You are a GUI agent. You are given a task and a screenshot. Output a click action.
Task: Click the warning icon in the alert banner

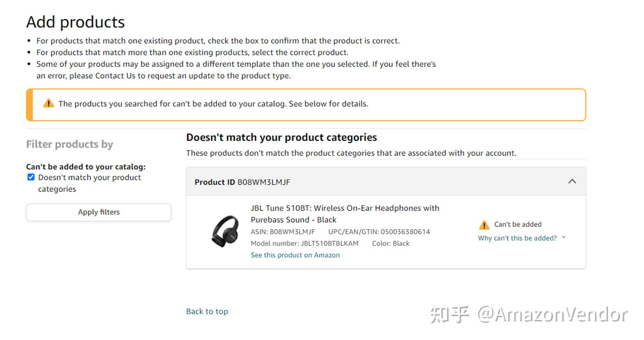tap(48, 103)
